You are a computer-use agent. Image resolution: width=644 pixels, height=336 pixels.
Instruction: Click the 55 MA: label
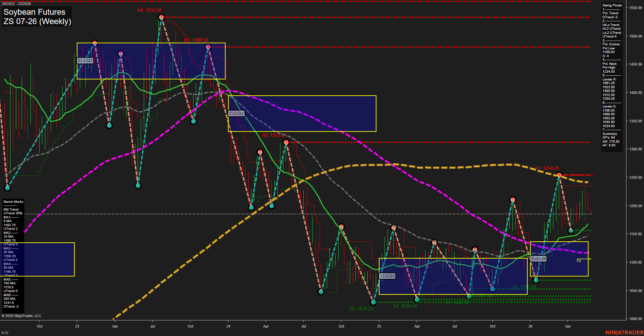coord(8,268)
